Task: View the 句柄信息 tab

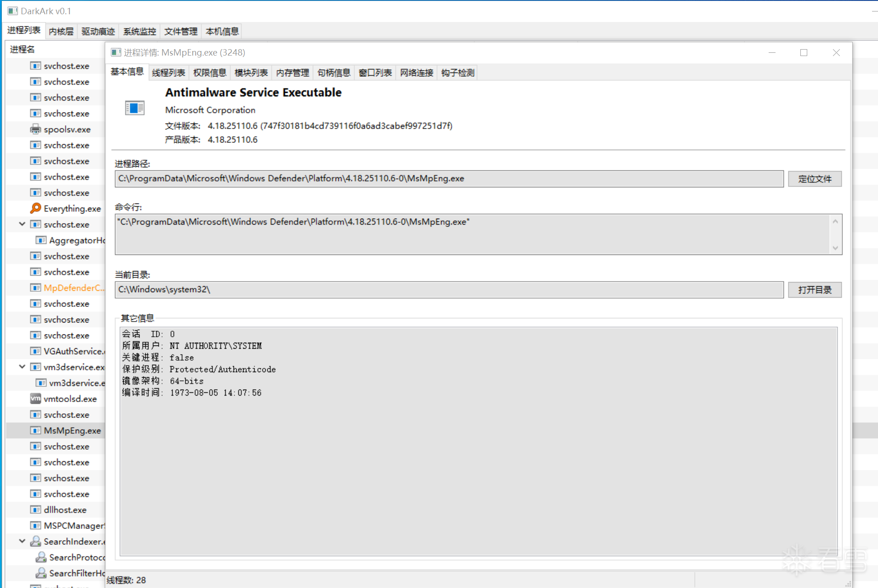Action: click(x=334, y=73)
